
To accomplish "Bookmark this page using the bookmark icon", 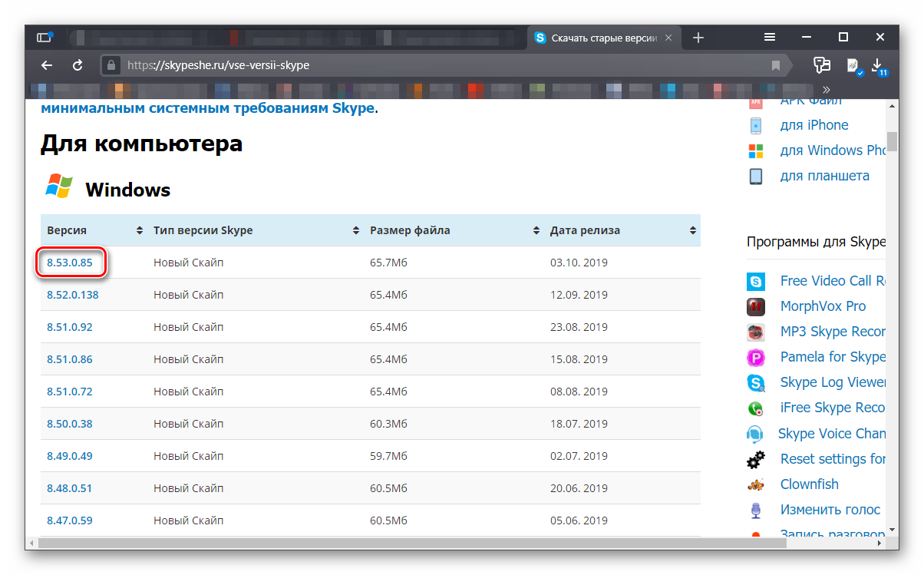I will pos(776,65).
